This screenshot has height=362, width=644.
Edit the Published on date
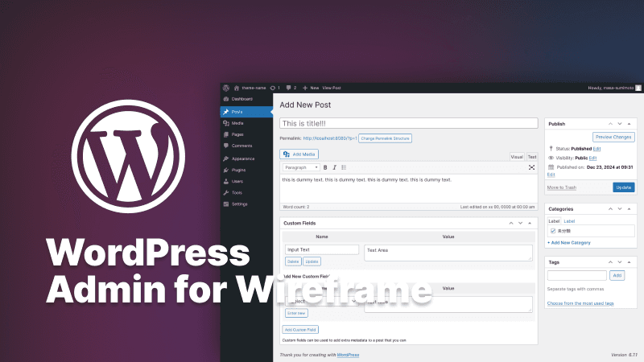click(551, 175)
